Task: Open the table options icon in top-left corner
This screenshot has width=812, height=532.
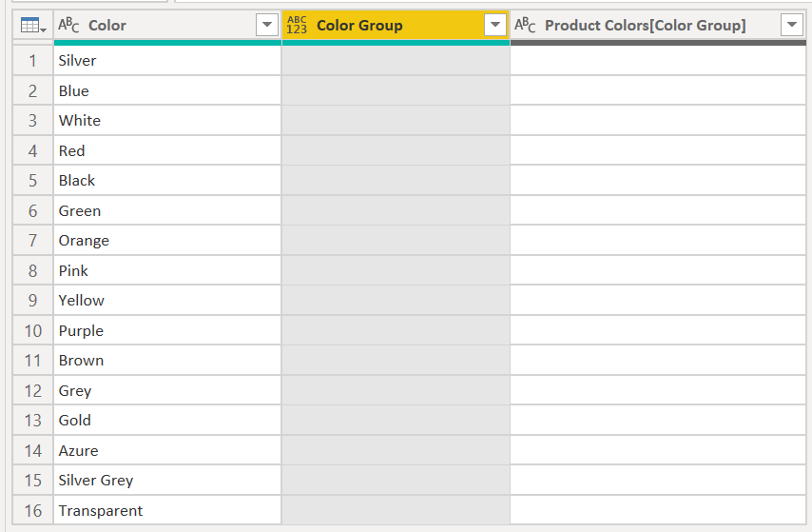Action: [x=32, y=26]
